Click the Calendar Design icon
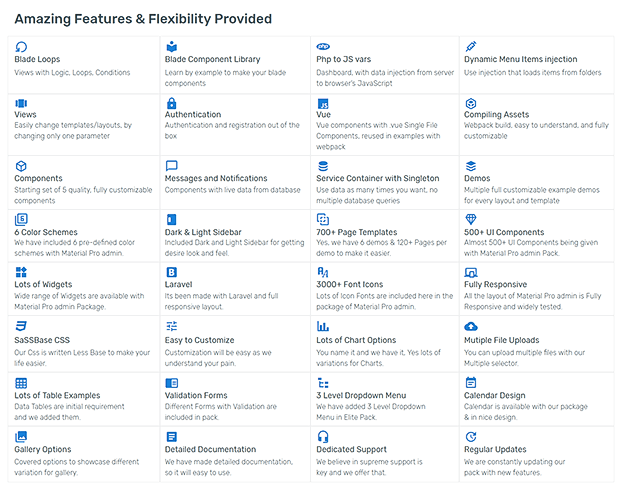This screenshot has height=498, width=621. (471, 382)
